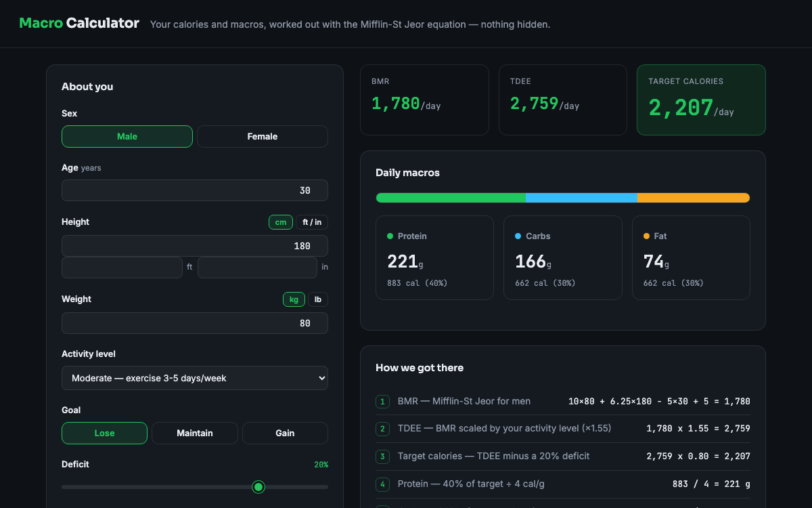Click the 'Daily macros' heading

407,173
